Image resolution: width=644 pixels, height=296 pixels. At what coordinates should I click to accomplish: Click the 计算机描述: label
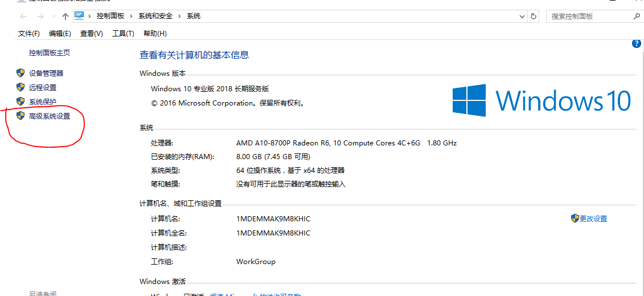(x=169, y=248)
